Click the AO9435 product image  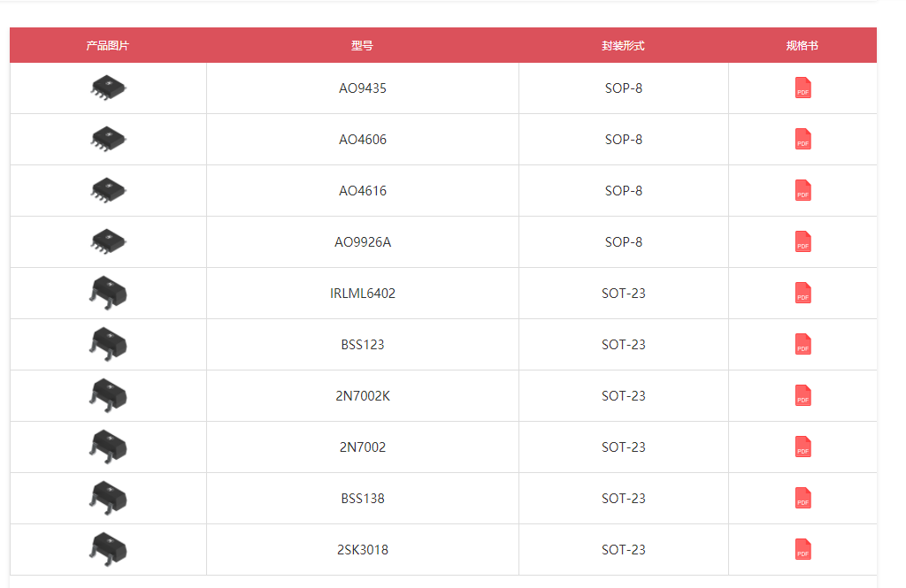tap(108, 88)
